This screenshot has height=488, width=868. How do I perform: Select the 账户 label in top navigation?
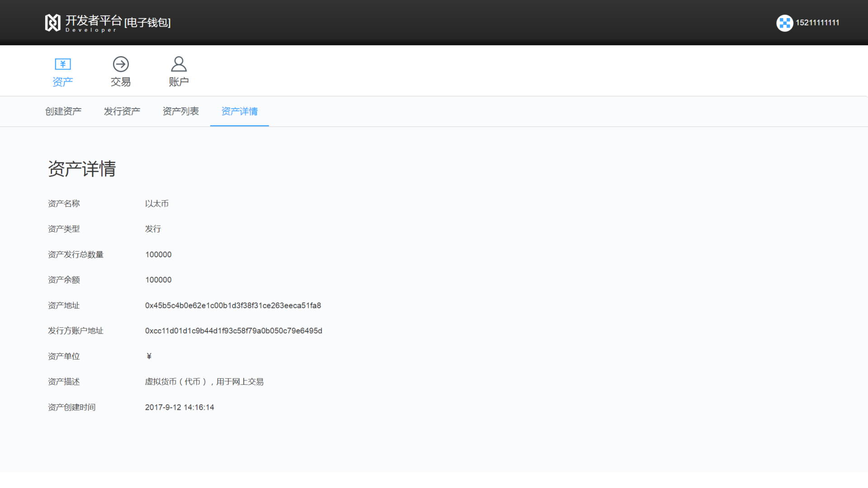coord(179,82)
